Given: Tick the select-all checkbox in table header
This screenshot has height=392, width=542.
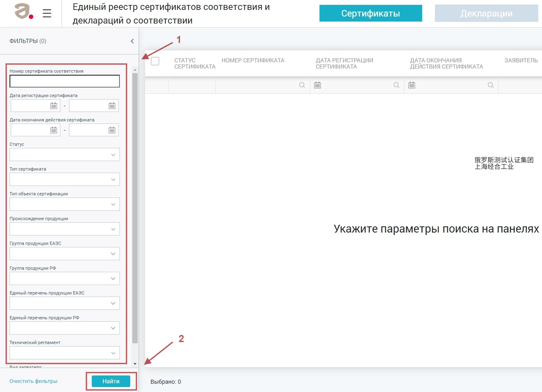Looking at the screenshot, I should pyautogui.click(x=155, y=61).
